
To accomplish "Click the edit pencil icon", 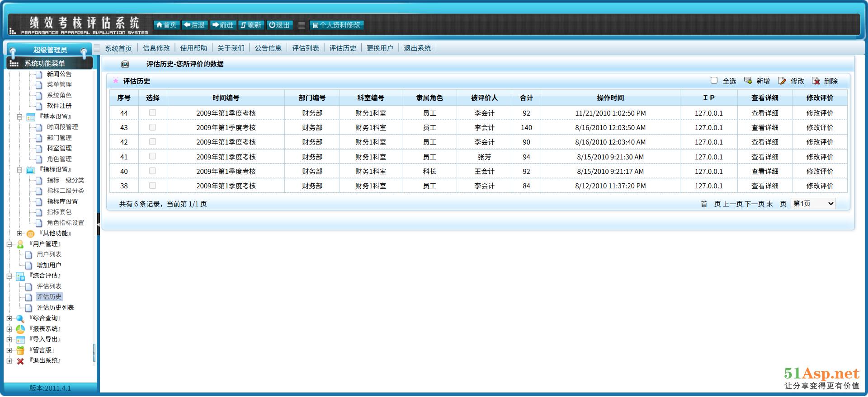I will click(782, 81).
